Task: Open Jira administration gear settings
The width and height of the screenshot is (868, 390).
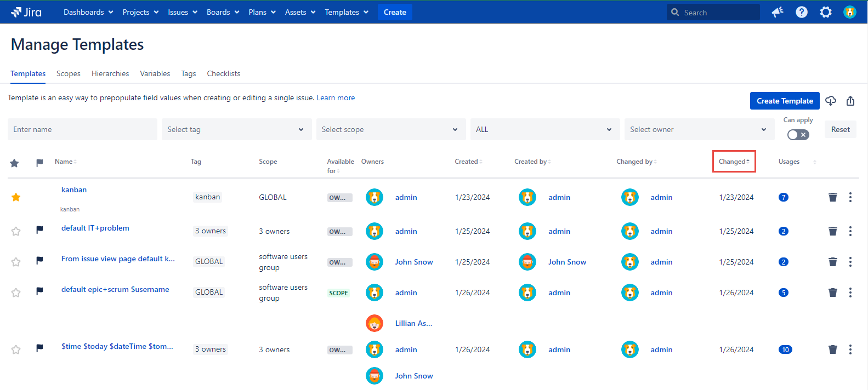Action: click(826, 12)
